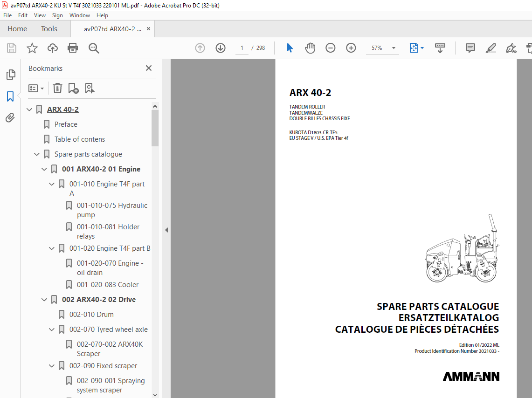Viewport: 532px width, 398px height.
Task: Click the page number input field
Action: point(242,48)
